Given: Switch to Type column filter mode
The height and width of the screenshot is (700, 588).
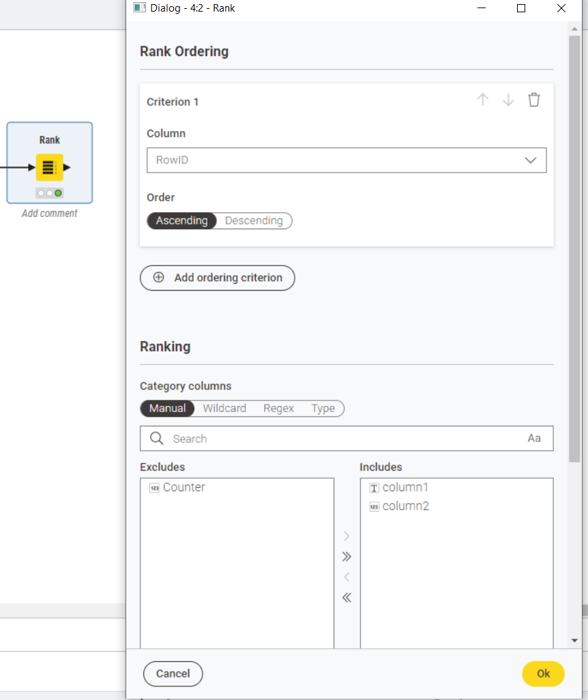Looking at the screenshot, I should click(x=323, y=409).
